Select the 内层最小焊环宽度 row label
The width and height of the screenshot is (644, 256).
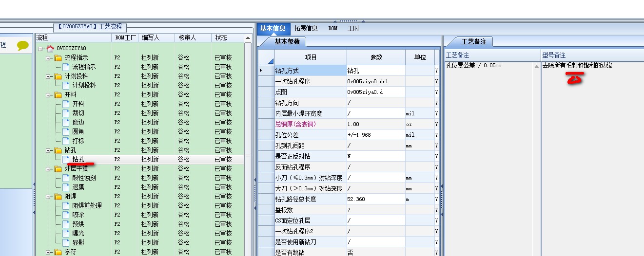(x=310, y=113)
